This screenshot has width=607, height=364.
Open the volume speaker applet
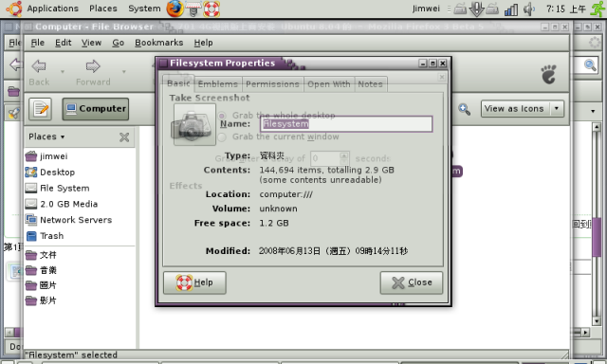point(529,9)
